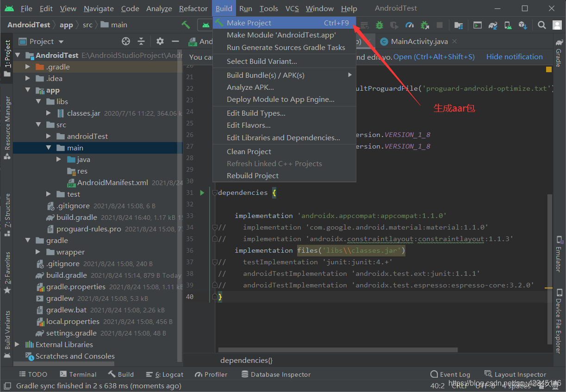Open Build Bundle(s) / APK(s) submenu
566x392 pixels.
pos(266,75)
